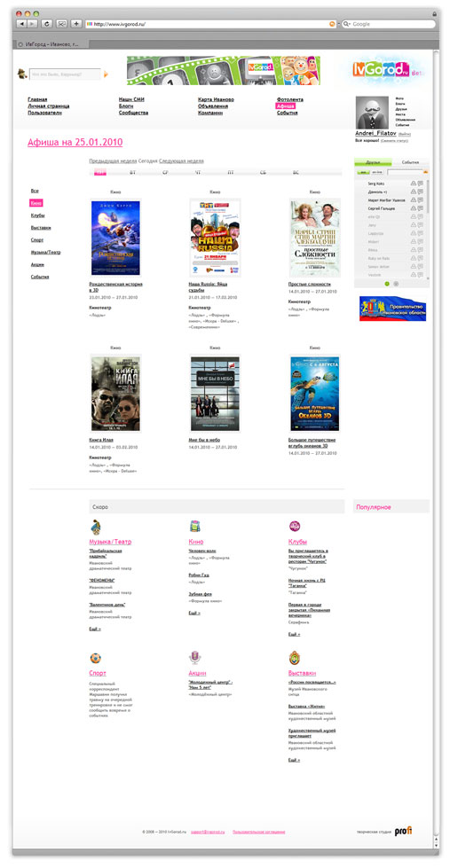Open the Наша Russia poster
This screenshot has width=450, height=868.
(x=215, y=238)
